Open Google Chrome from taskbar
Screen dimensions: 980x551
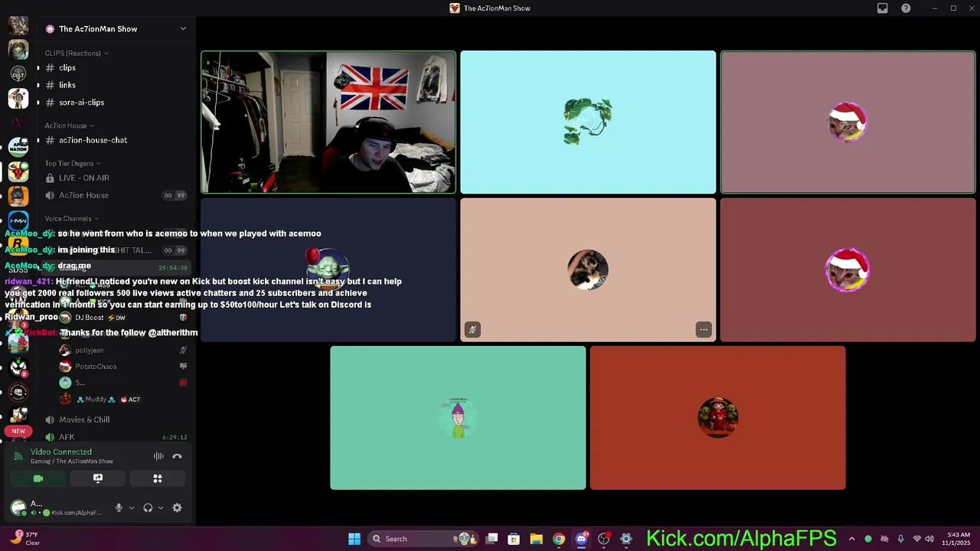click(x=559, y=539)
